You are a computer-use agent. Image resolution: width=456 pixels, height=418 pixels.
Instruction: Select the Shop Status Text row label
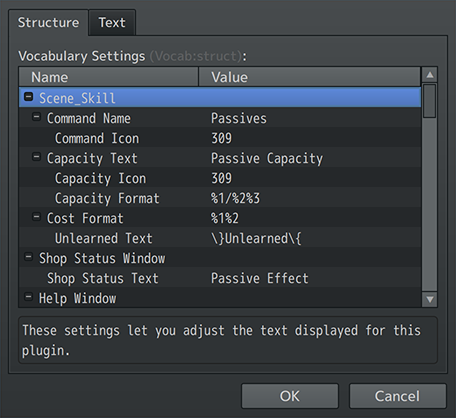[x=103, y=278]
